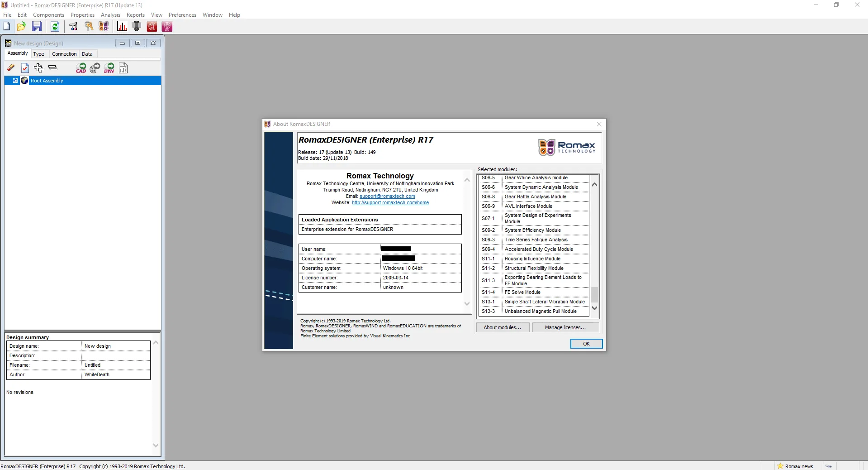Open the Analysis menu
This screenshot has height=470, width=868.
pyautogui.click(x=110, y=15)
